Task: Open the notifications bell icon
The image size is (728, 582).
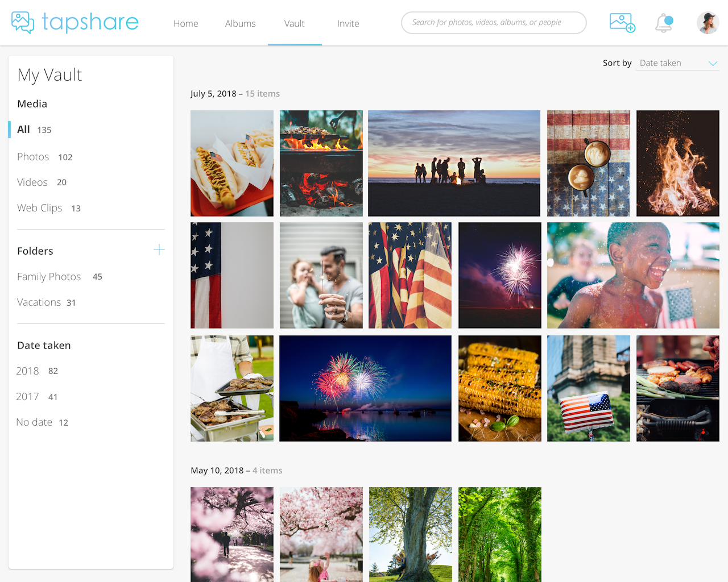Action: tap(664, 23)
